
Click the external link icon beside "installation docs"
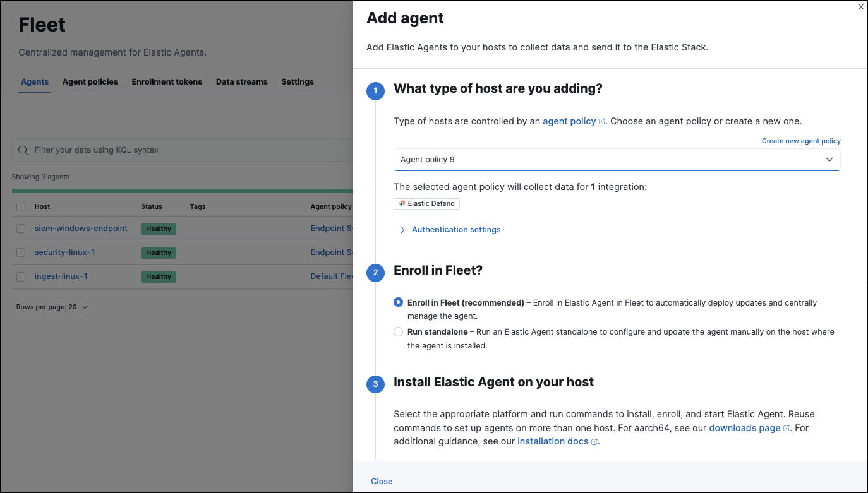[593, 441]
